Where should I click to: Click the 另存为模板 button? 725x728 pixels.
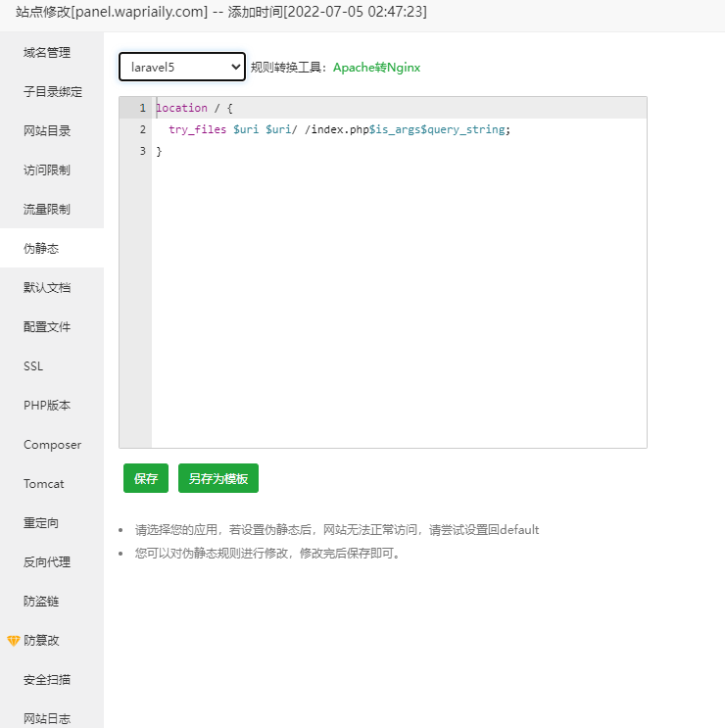point(218,478)
